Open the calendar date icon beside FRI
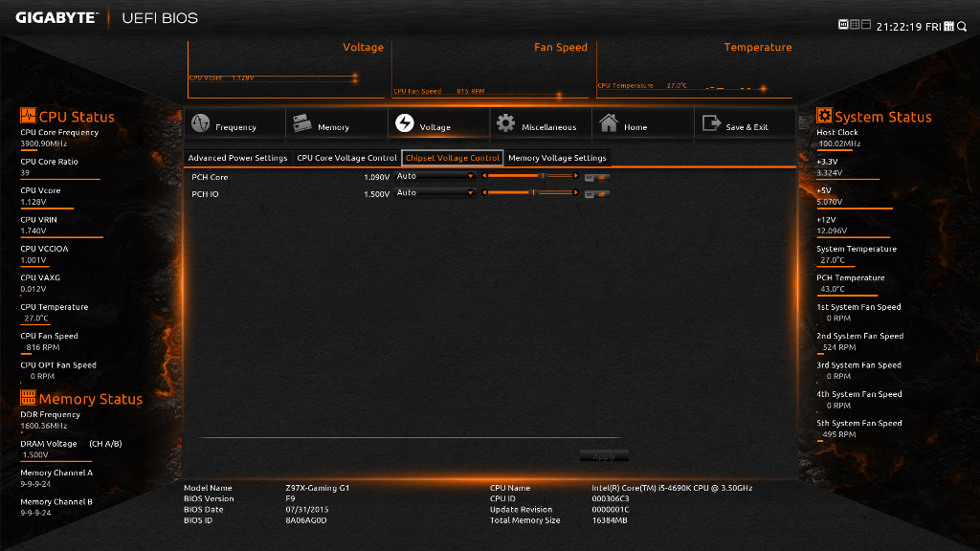The height and width of the screenshot is (551, 980). [948, 26]
